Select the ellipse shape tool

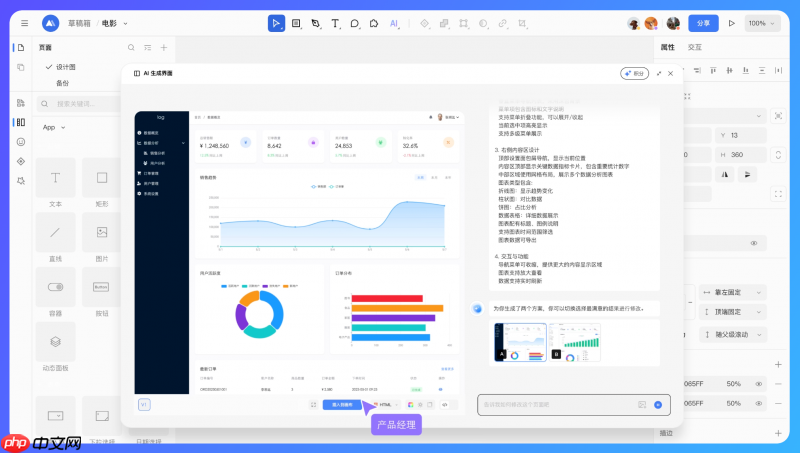(355, 23)
